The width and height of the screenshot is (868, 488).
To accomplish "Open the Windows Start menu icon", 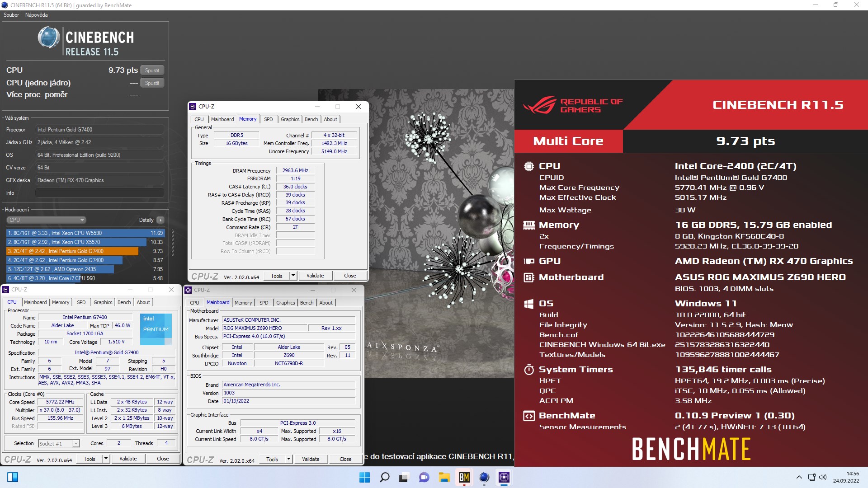I will click(x=364, y=477).
